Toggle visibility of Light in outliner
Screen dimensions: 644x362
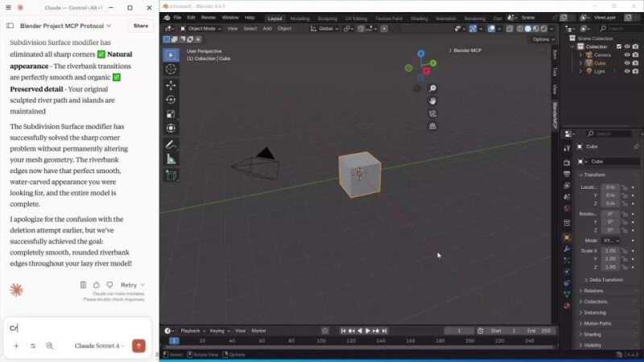627,72
